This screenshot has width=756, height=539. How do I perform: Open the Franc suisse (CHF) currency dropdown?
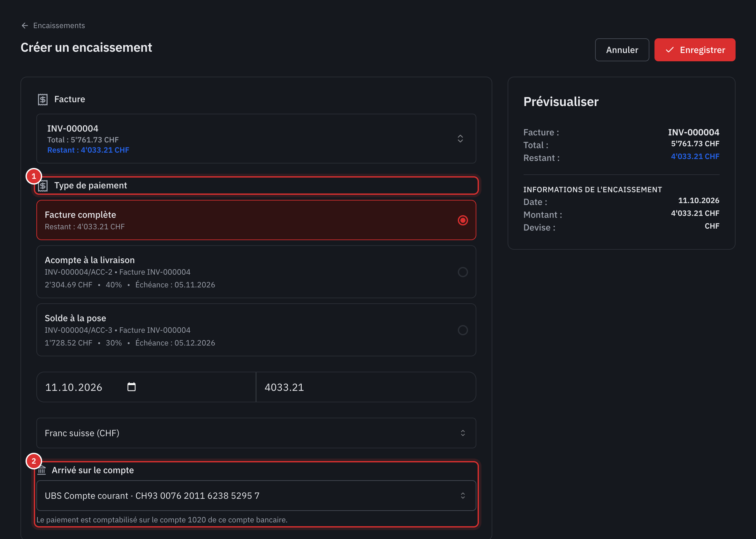[x=256, y=433]
